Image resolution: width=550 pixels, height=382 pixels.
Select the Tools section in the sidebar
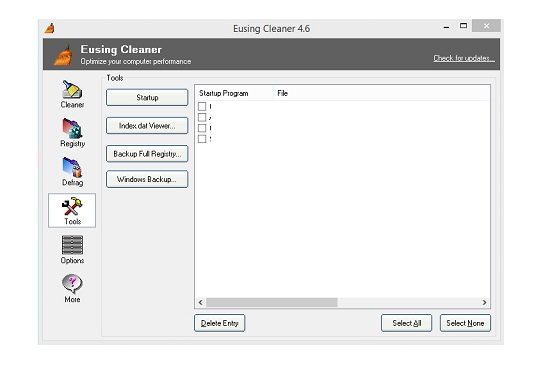[x=72, y=210]
